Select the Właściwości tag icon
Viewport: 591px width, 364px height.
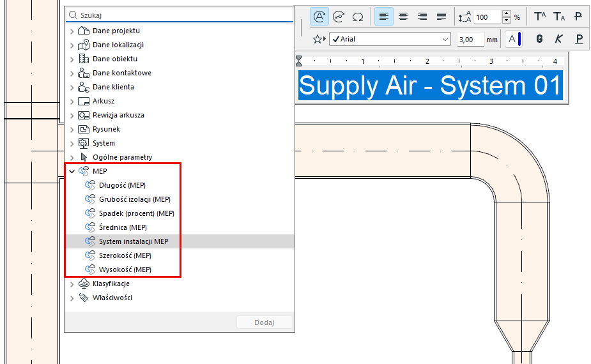click(x=84, y=298)
